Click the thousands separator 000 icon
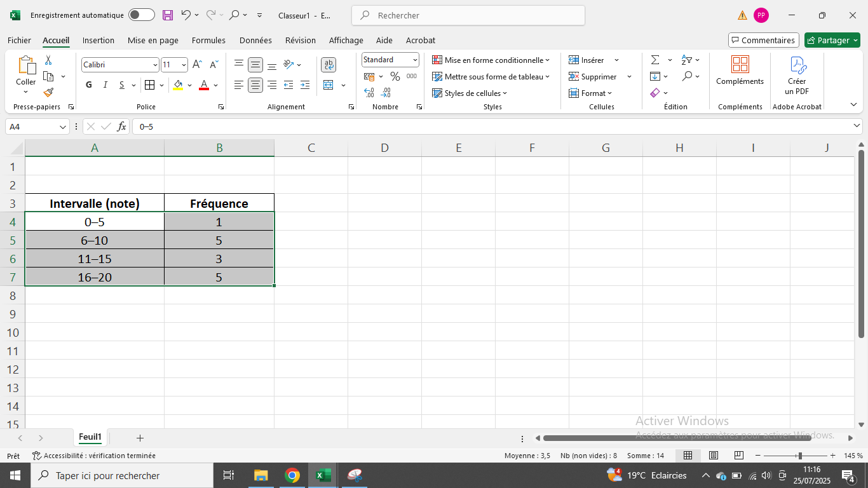 click(412, 76)
